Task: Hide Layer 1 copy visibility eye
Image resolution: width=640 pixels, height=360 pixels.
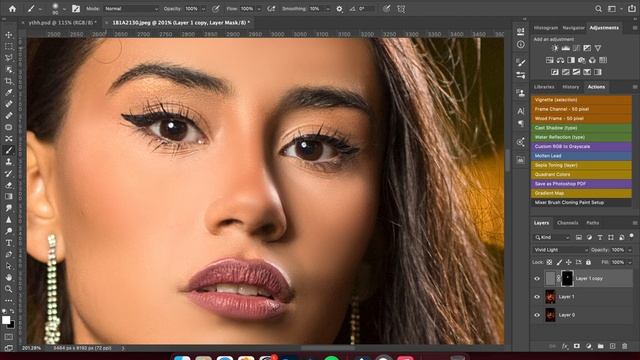Action: 537,279
